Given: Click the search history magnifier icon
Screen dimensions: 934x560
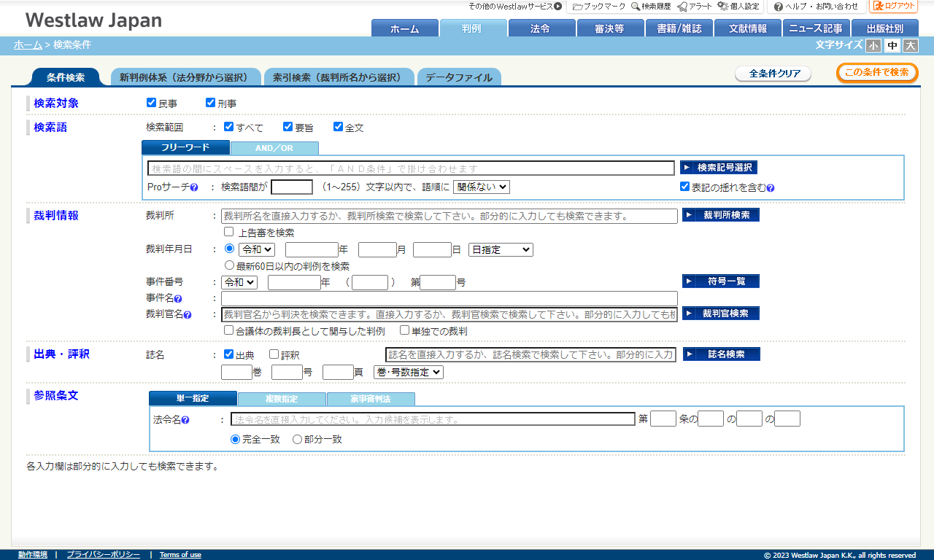Looking at the screenshot, I should (x=636, y=6).
